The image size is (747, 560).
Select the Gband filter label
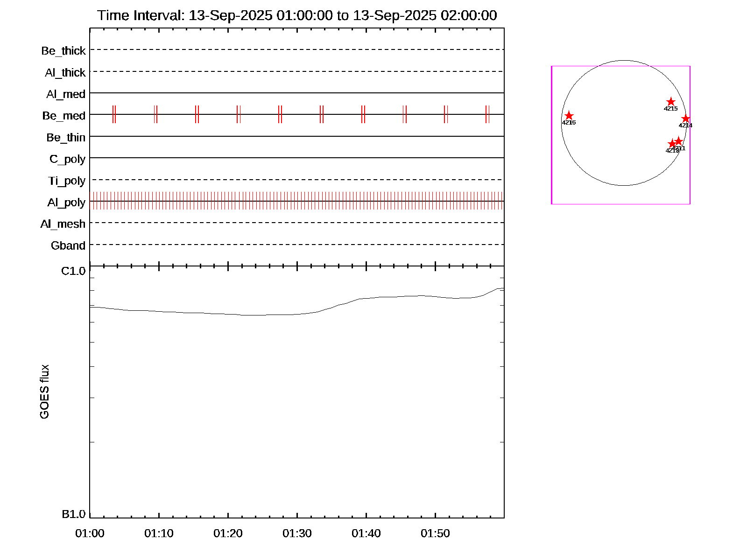[68, 246]
